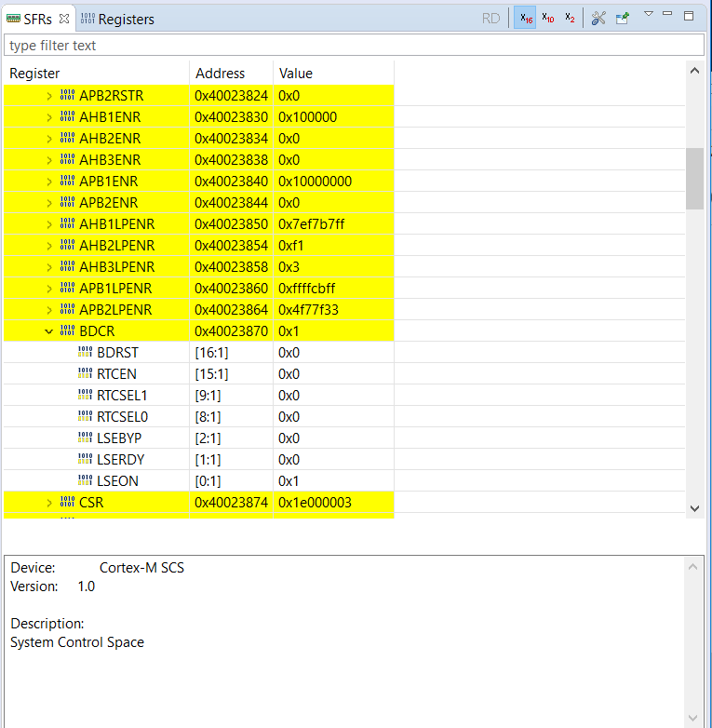Click the BDCR register icon

pos(67,330)
